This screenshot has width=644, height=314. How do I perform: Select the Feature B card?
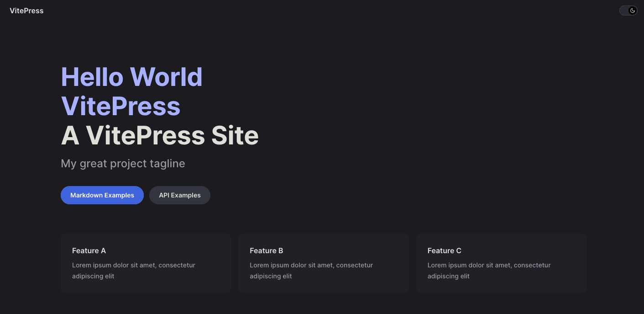pyautogui.click(x=323, y=263)
